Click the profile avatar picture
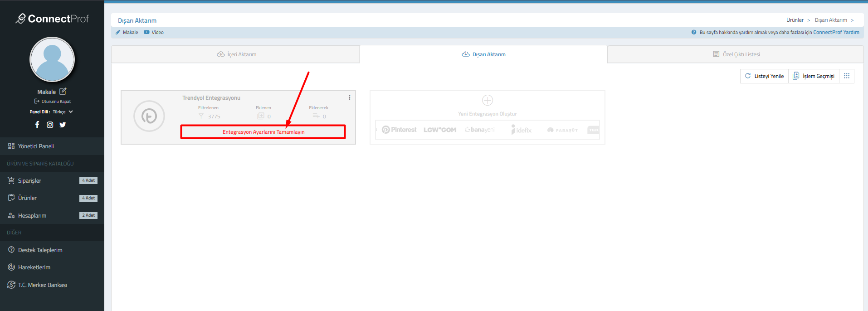 (x=52, y=60)
